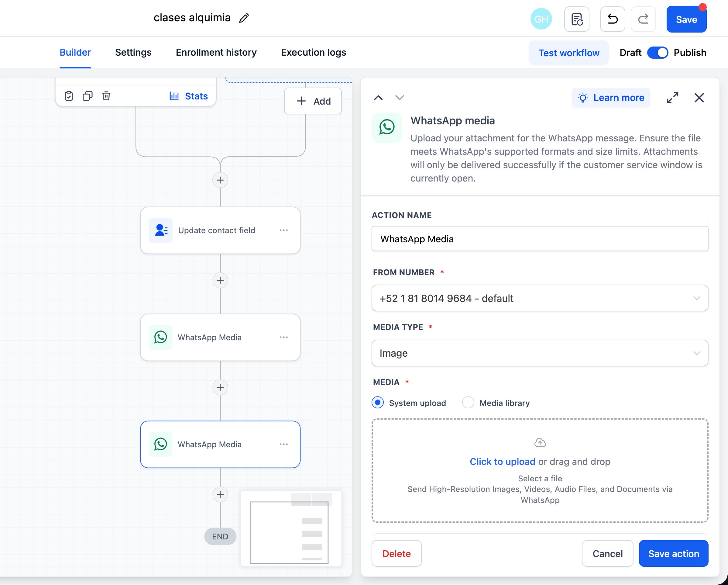Open options of the selected WhatsApp Media node

click(284, 444)
